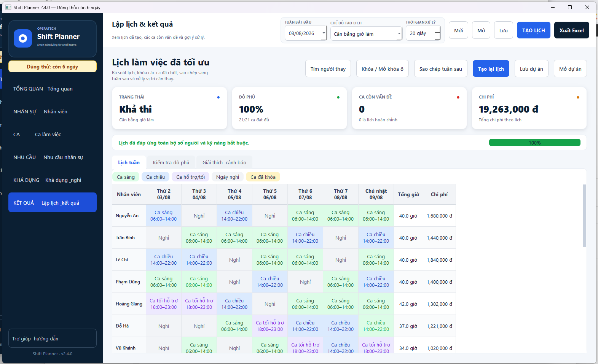
Task: Export schedule with Xuất Excel button
Action: tap(571, 30)
